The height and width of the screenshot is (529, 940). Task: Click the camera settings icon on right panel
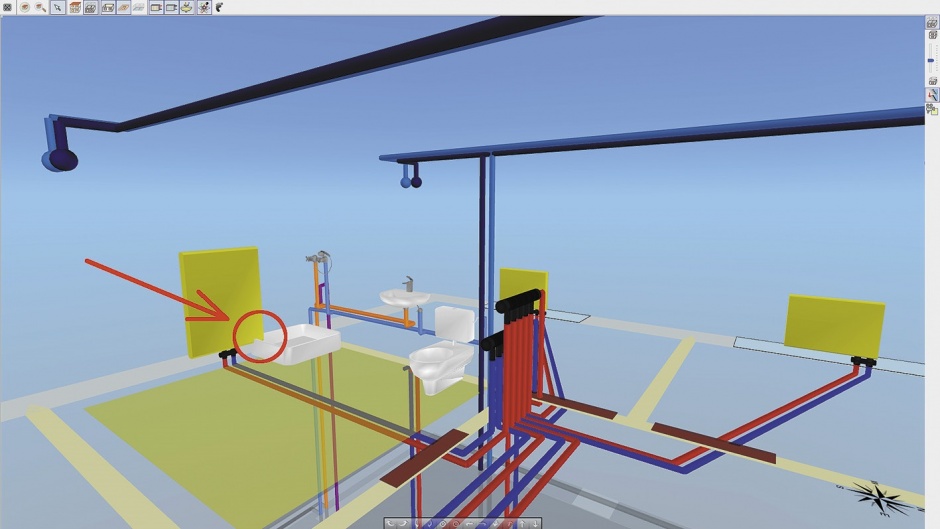932,110
